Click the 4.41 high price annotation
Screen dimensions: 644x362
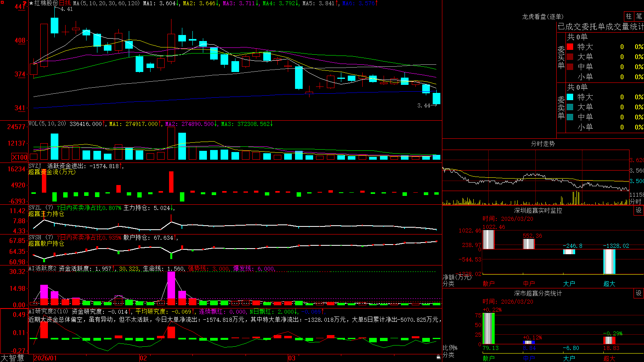click(x=66, y=9)
